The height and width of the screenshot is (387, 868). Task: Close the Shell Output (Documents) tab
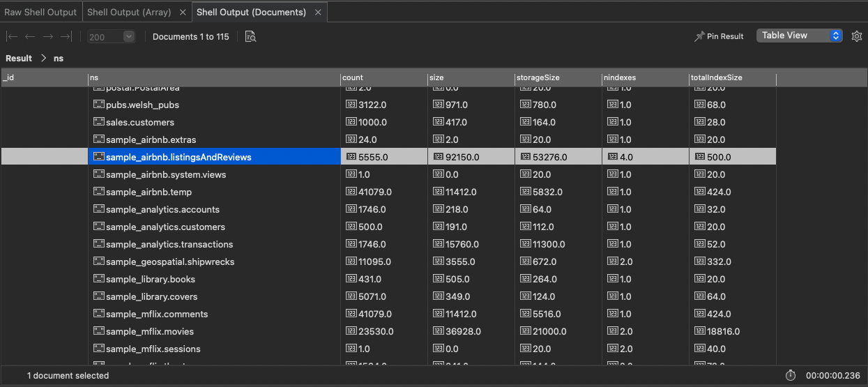pyautogui.click(x=318, y=12)
